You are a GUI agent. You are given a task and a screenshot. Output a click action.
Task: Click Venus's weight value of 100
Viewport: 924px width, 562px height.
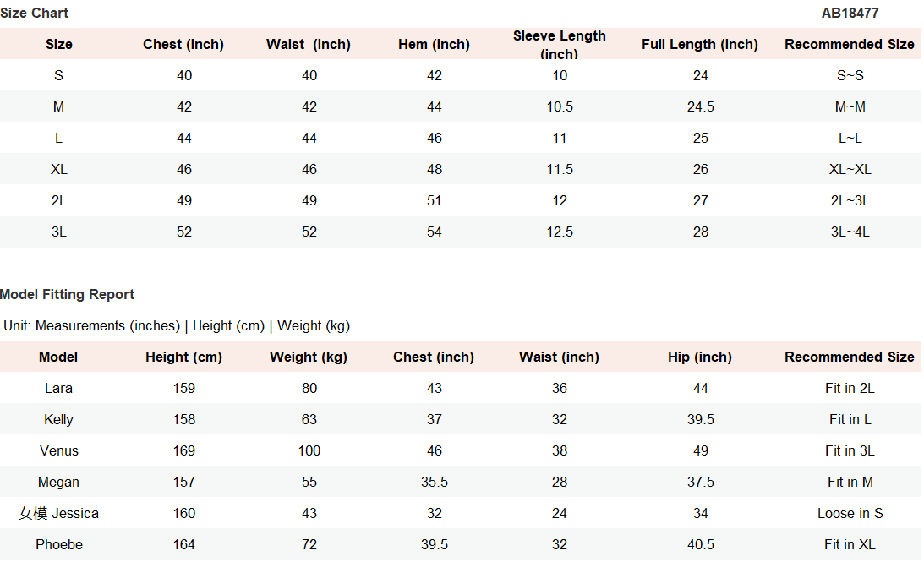tap(309, 450)
